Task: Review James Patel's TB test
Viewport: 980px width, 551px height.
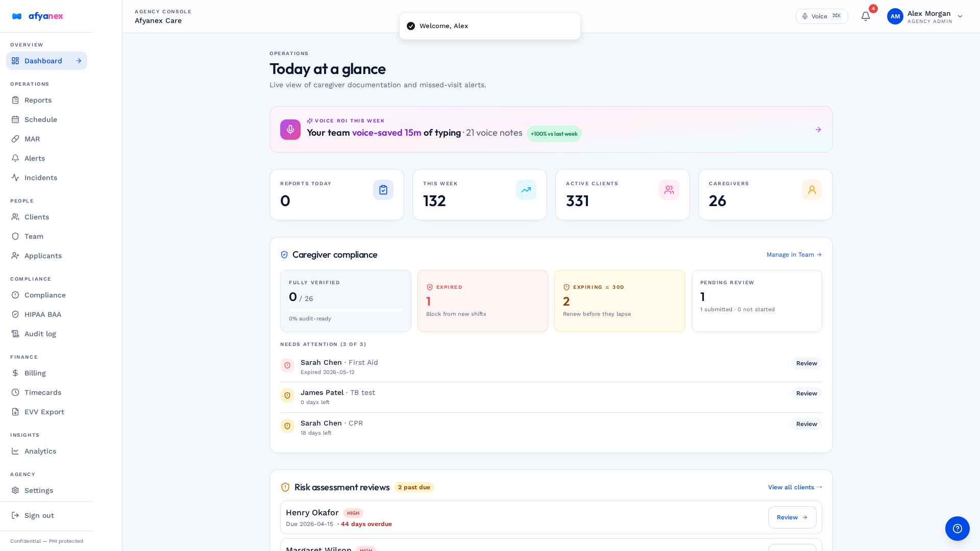Action: [806, 393]
